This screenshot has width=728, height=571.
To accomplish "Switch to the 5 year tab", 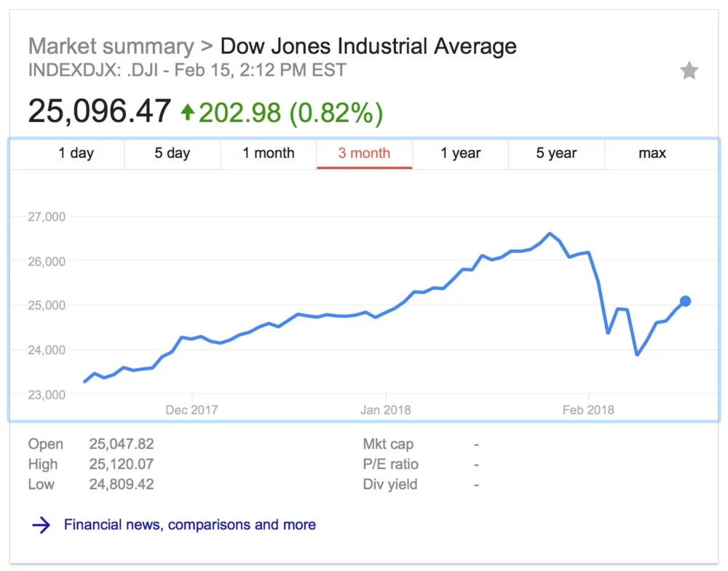I will pos(556,153).
